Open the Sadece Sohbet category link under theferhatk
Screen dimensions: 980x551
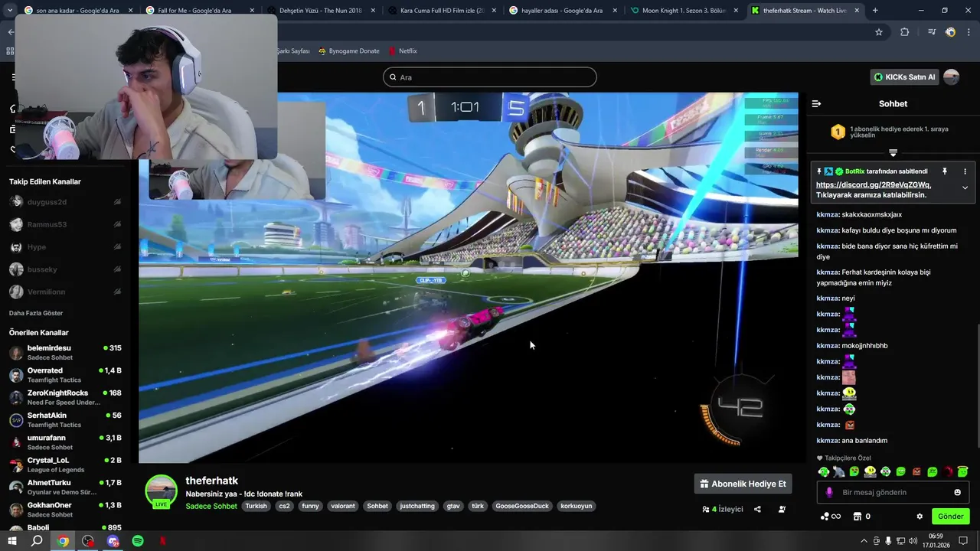[x=211, y=506]
